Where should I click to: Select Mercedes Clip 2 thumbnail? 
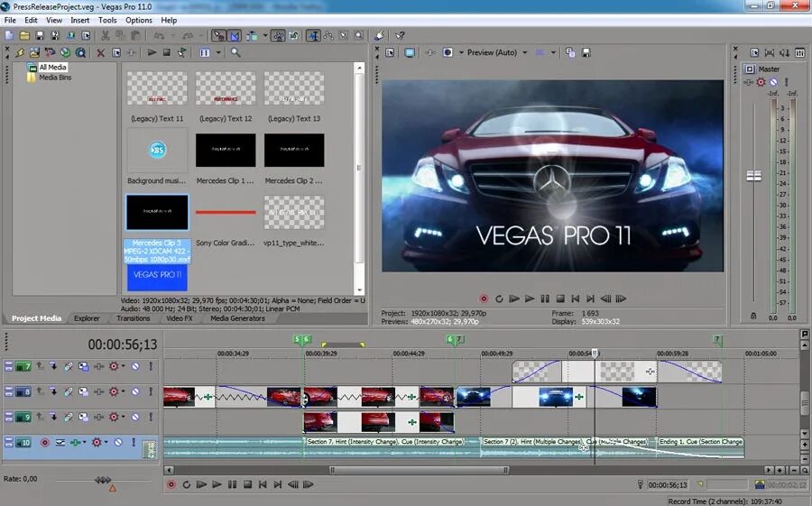click(x=294, y=151)
